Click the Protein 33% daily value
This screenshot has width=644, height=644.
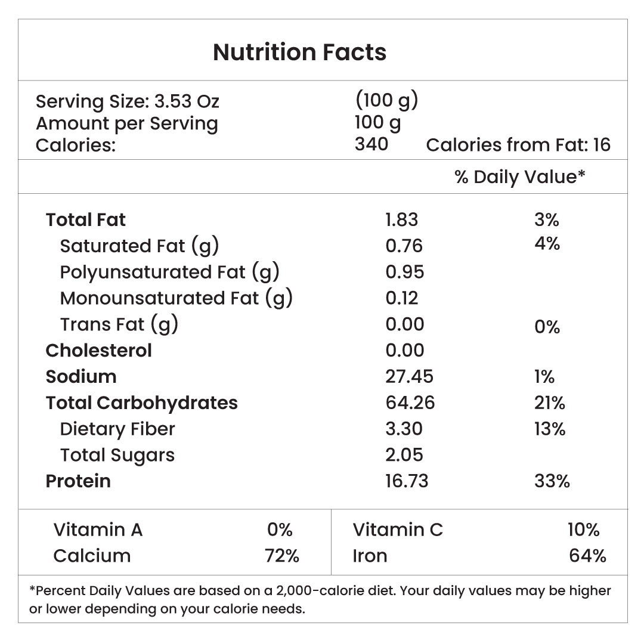(x=552, y=481)
